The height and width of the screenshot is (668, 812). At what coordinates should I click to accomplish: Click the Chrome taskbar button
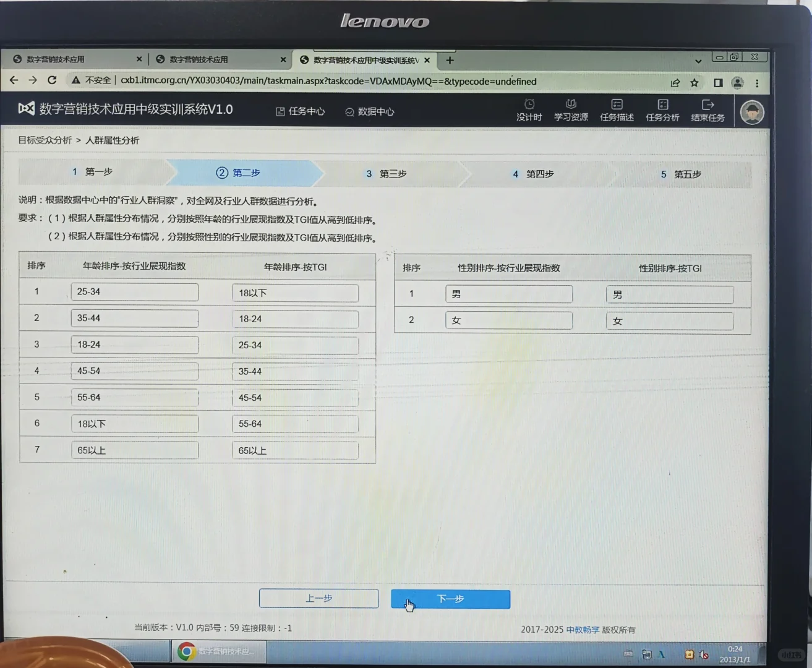point(219,651)
